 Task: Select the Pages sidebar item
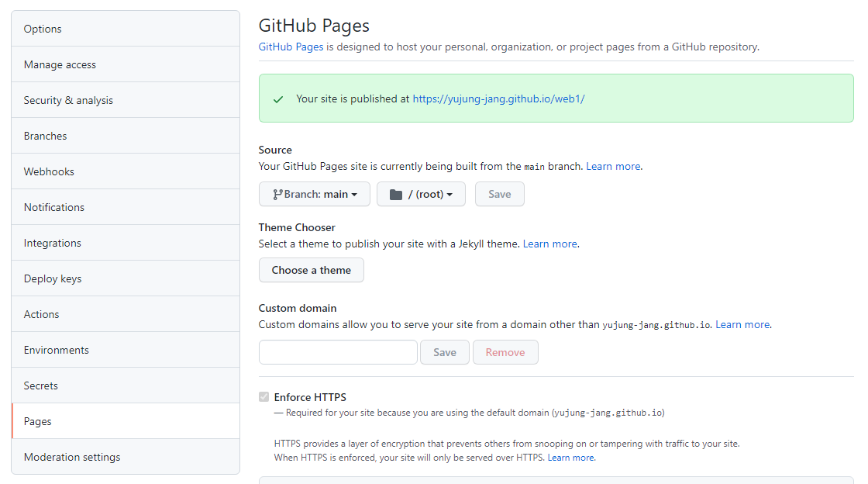tap(126, 421)
